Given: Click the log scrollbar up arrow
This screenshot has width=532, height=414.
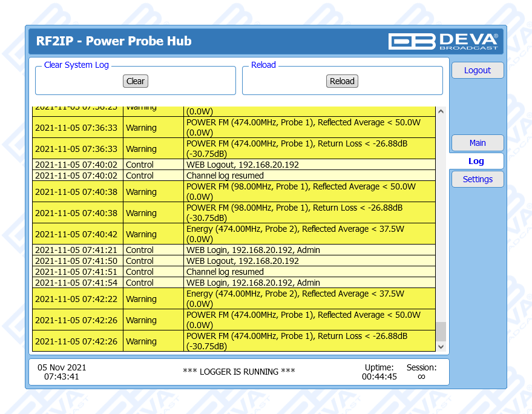Looking at the screenshot, I should (441, 112).
